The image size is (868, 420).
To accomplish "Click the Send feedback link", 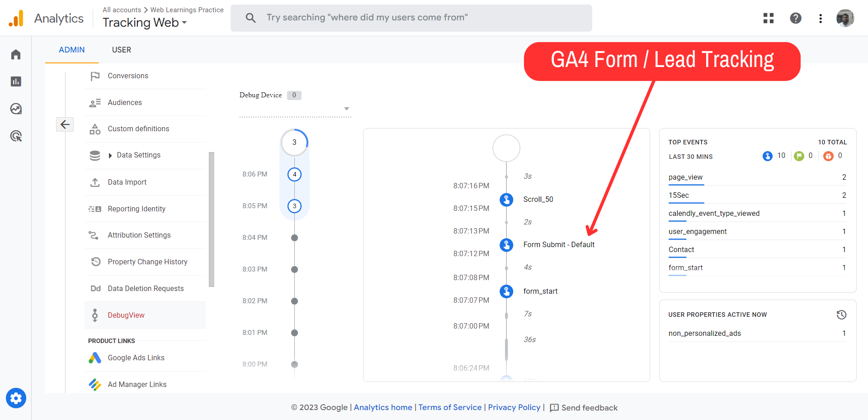I will click(x=589, y=407).
